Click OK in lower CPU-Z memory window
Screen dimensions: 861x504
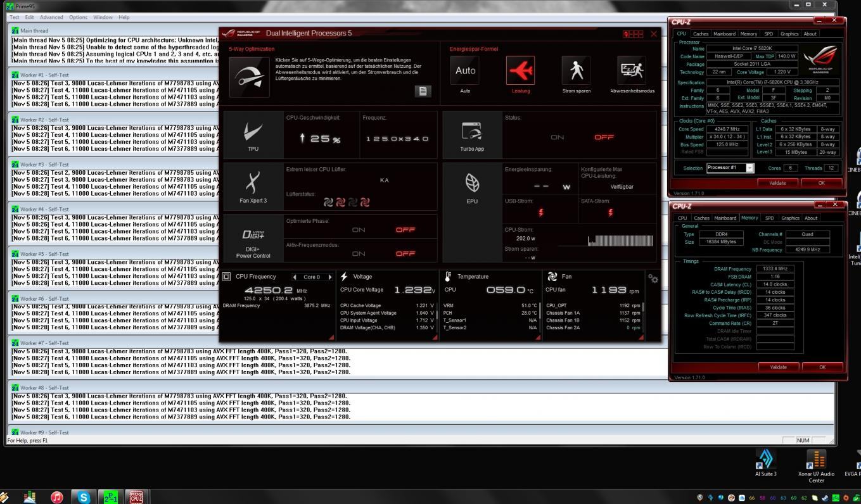tap(822, 367)
